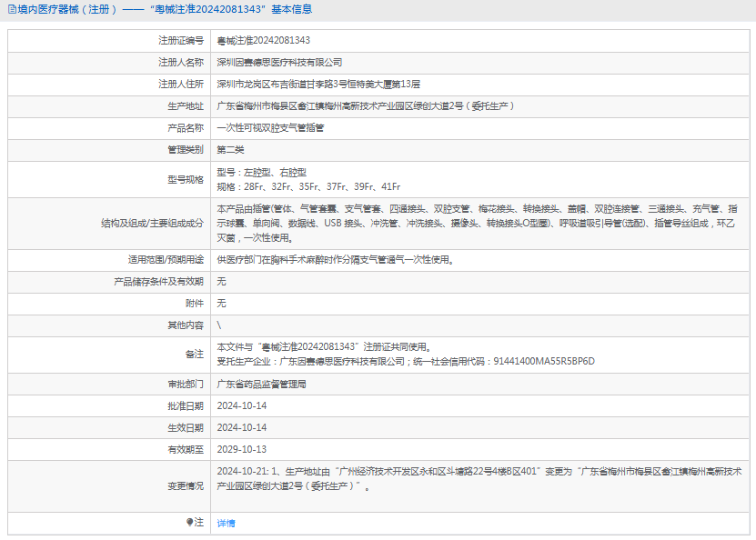This screenshot has width=756, height=540.
Task: Click the expiry date 2029-10-13
Action: click(242, 449)
